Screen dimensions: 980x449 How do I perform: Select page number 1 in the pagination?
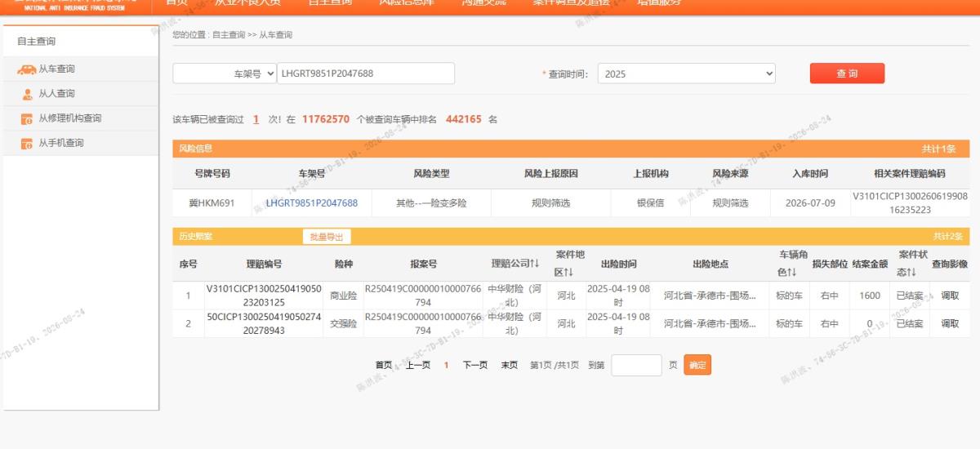447,365
